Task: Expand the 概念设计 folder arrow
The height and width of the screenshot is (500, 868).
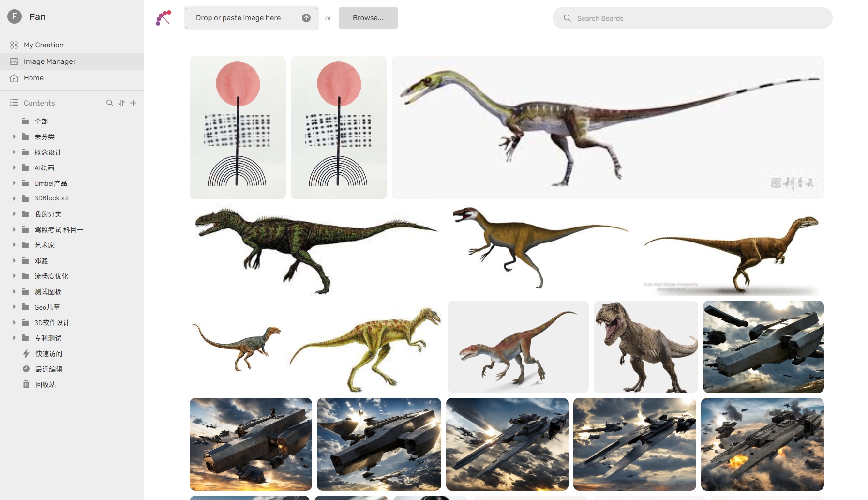Action: (x=15, y=152)
